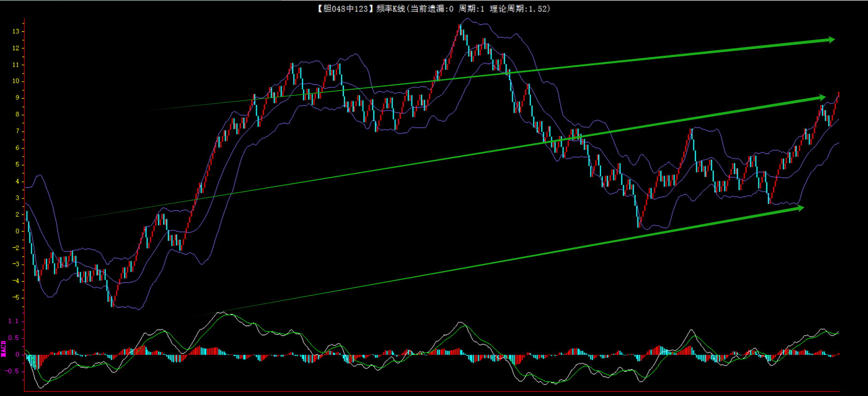This screenshot has width=868, height=396.
Task: Click the 6 label on price axis
Action: (x=17, y=148)
